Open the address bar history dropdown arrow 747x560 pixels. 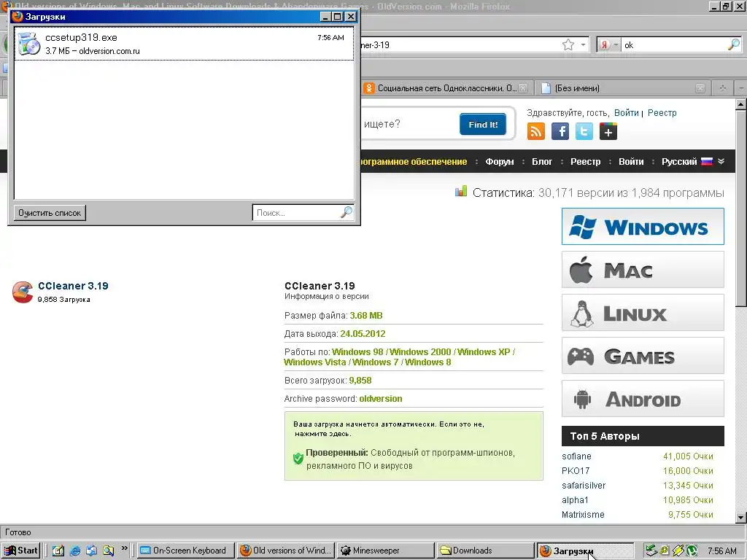(583, 44)
